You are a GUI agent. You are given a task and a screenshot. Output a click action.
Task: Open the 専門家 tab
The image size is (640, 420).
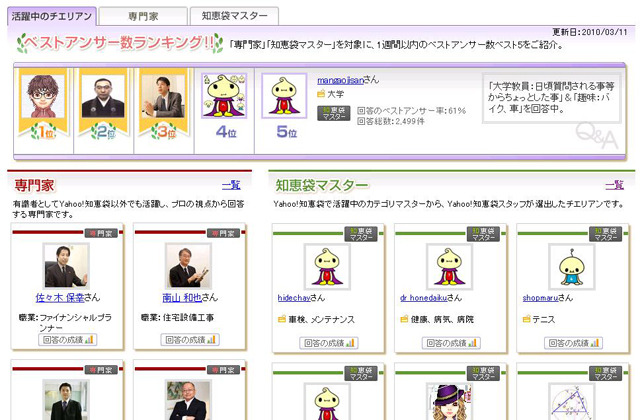pyautogui.click(x=143, y=16)
